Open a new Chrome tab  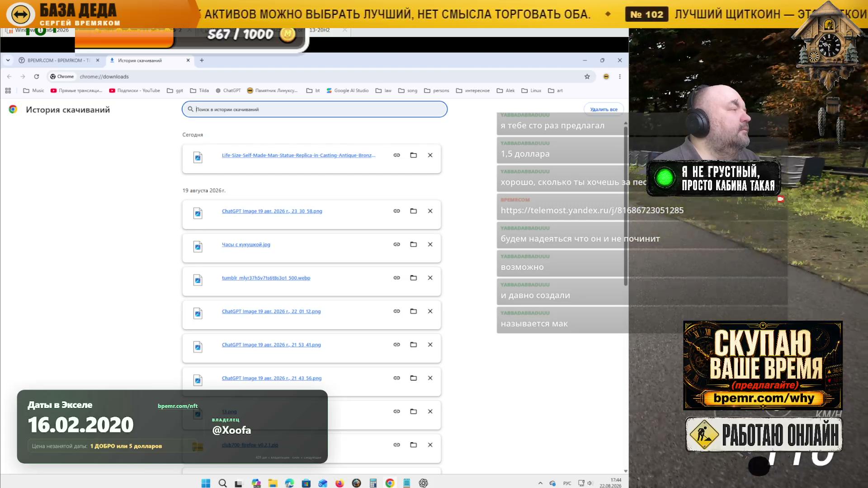coord(202,60)
